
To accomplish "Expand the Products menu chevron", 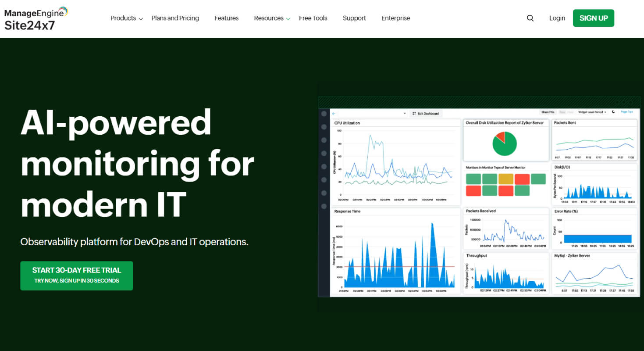I will 141,19.
